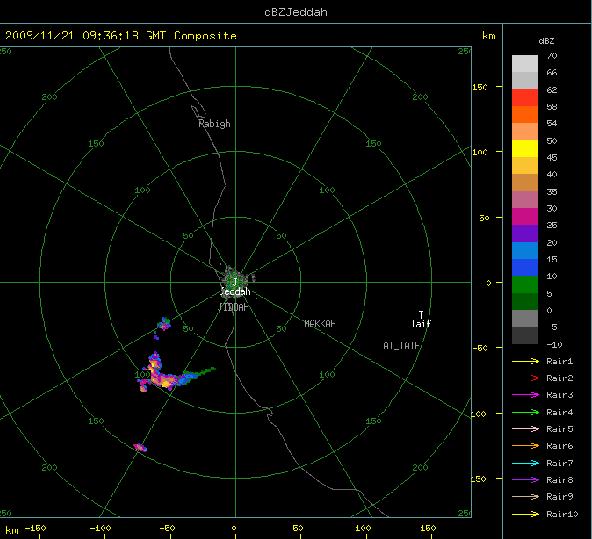
Task: Click the 70 value in dBZ legend
Action: pos(552,56)
